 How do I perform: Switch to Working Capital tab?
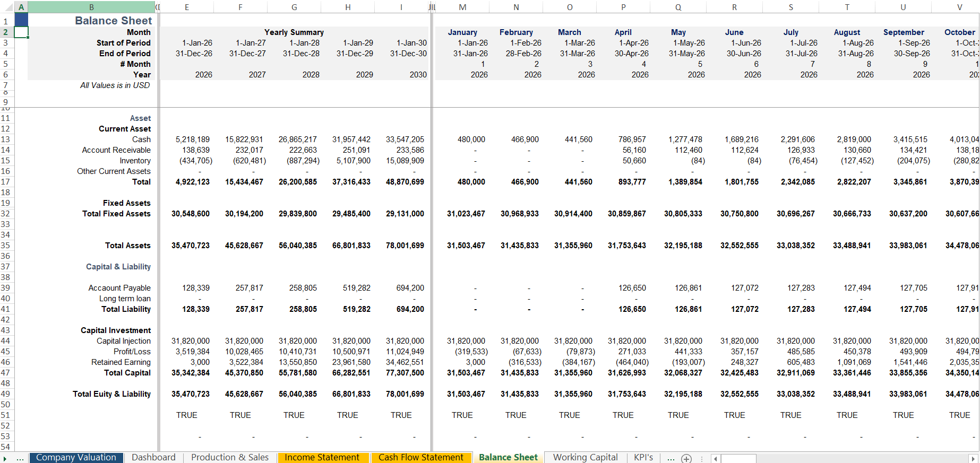coord(585,458)
